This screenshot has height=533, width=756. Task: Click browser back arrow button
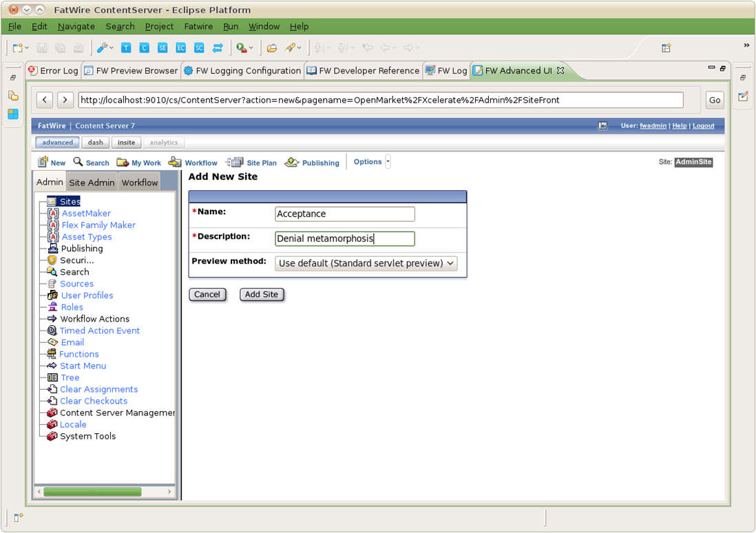point(45,100)
